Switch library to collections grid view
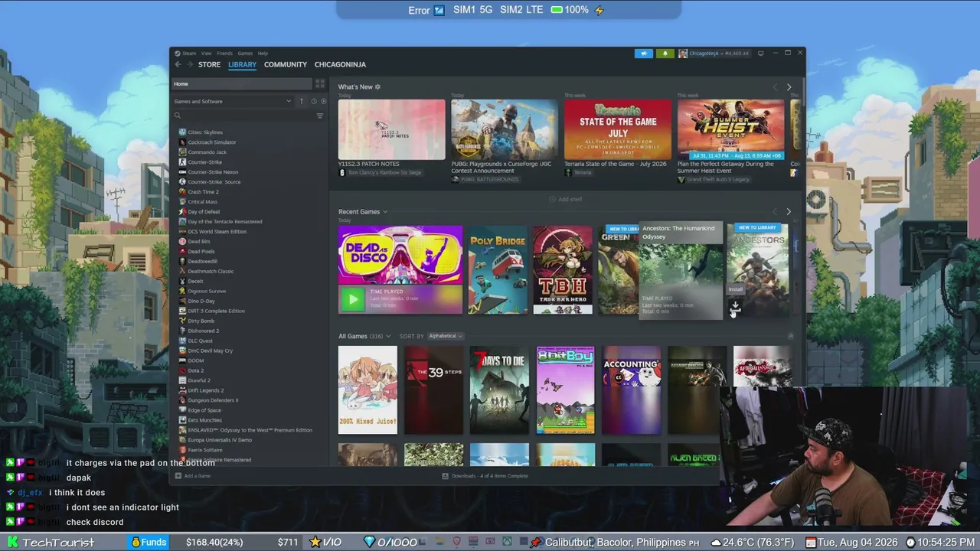The image size is (980, 551). [x=320, y=83]
